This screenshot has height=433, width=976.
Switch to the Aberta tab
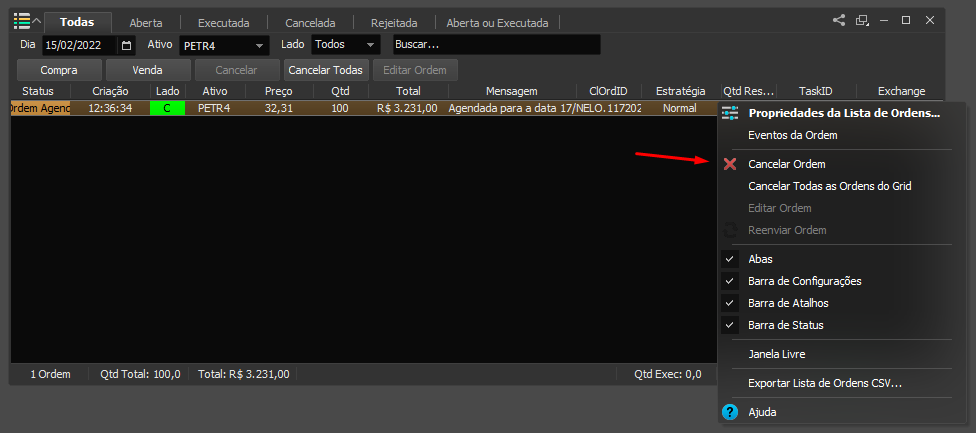click(x=146, y=23)
